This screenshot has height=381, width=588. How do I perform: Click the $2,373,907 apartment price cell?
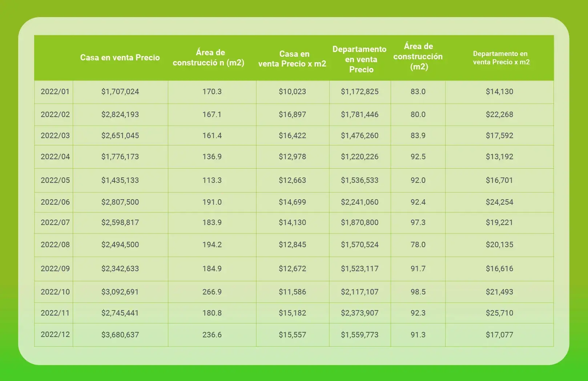(x=359, y=313)
